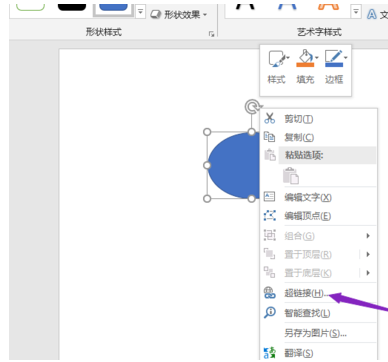Expand the WordArt styles gallery arrow
The height and width of the screenshot is (362, 388).
click(356, 12)
